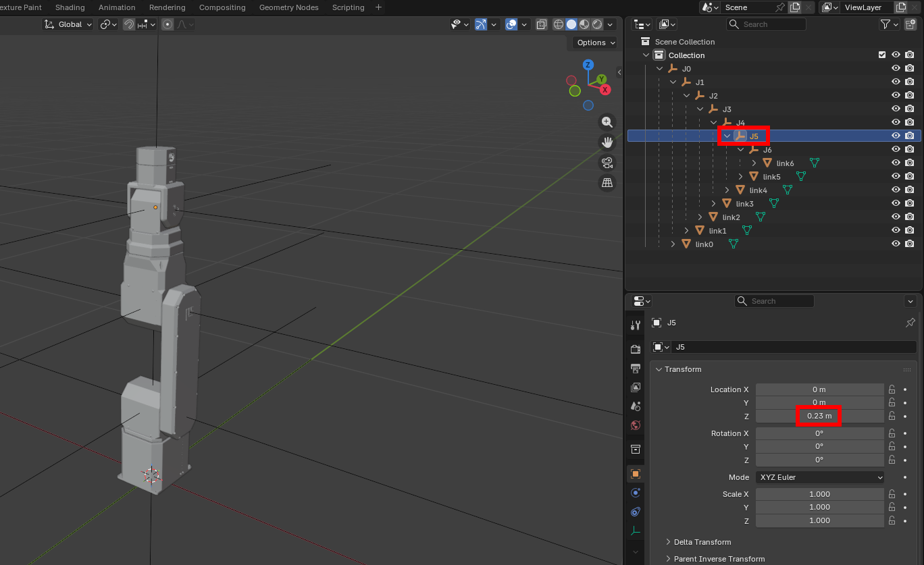Click the viewport Options button
Screen dimensions: 924x565
point(595,43)
